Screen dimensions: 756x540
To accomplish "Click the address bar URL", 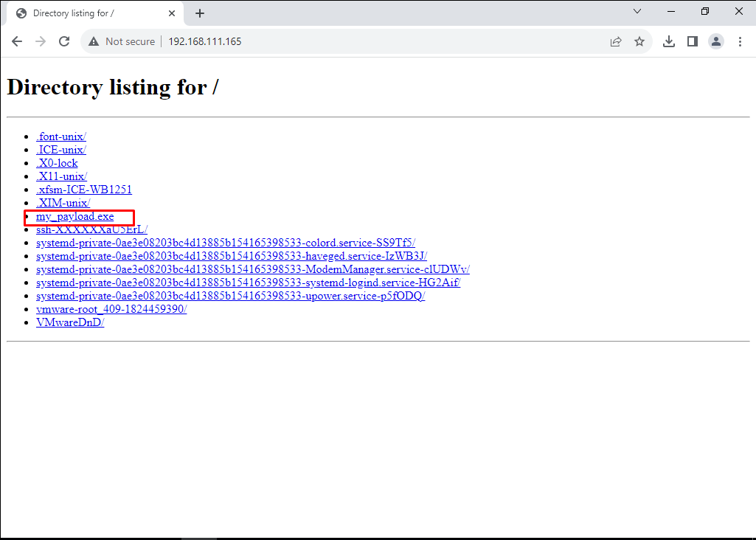I will pos(205,42).
